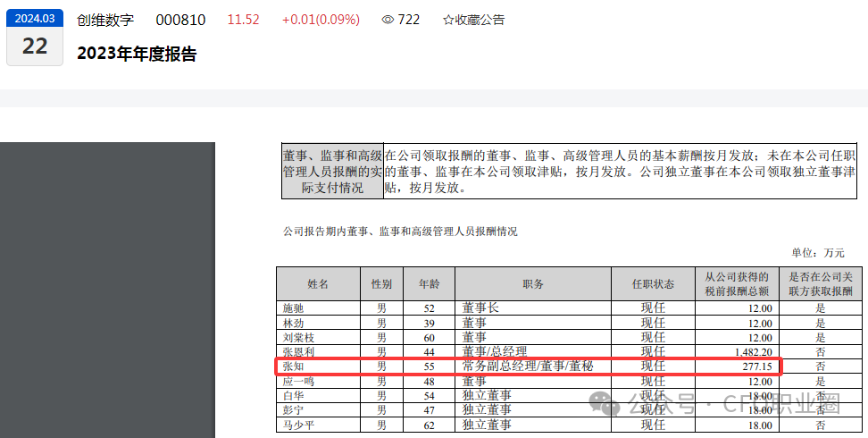Select the 年龄 column header
This screenshot has width=868, height=438.
tap(429, 284)
